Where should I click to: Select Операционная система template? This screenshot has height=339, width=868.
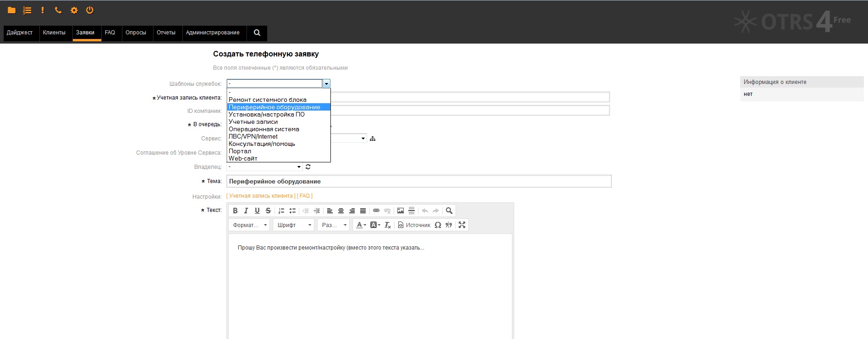[x=279, y=129]
